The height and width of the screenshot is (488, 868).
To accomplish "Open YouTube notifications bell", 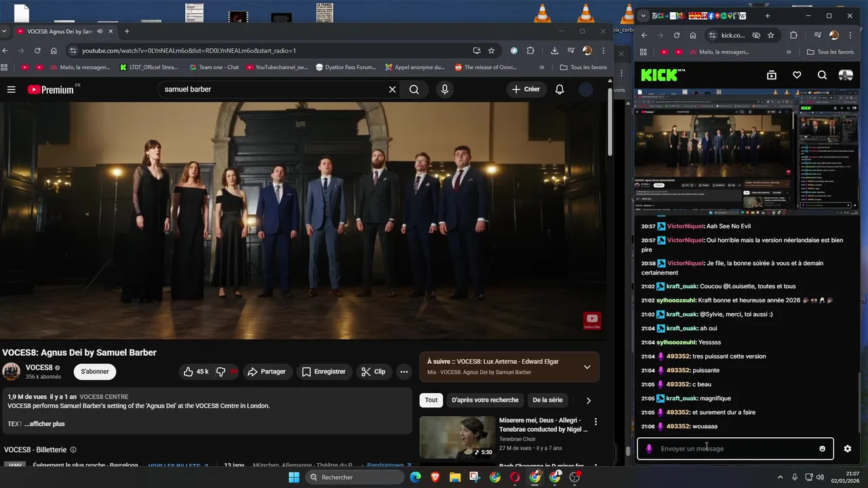I will [x=559, y=89].
